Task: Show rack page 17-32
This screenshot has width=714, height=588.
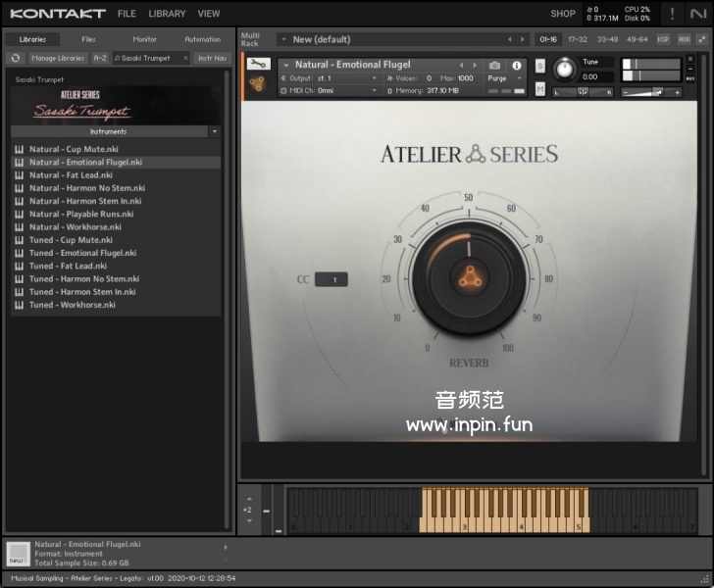Action: pyautogui.click(x=578, y=39)
